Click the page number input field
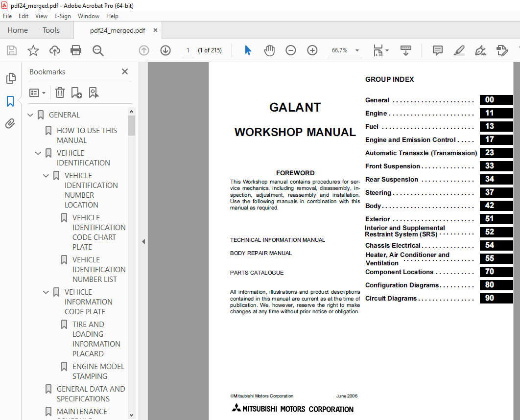The image size is (520, 420). click(x=188, y=50)
